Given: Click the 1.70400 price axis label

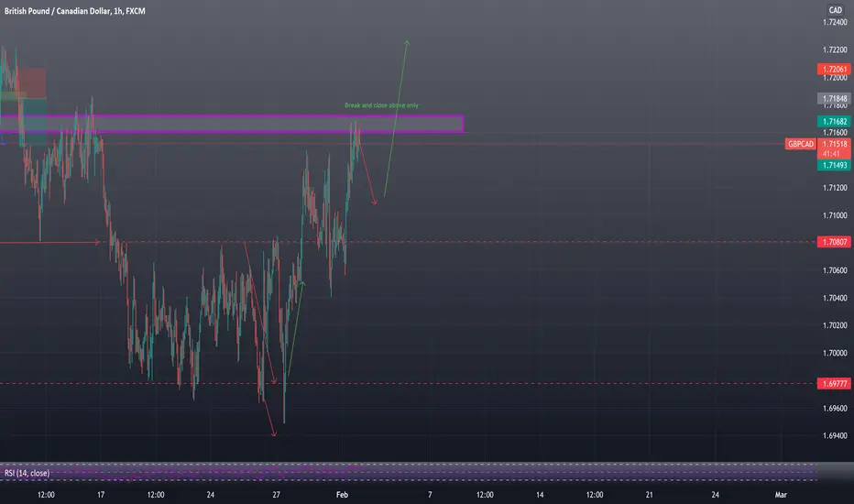Looking at the screenshot, I should point(835,298).
